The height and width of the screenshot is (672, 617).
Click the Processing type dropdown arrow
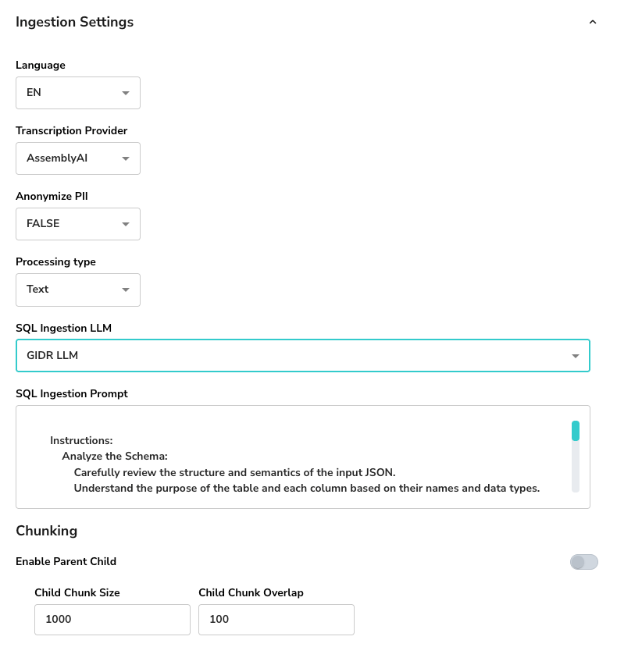tap(126, 290)
